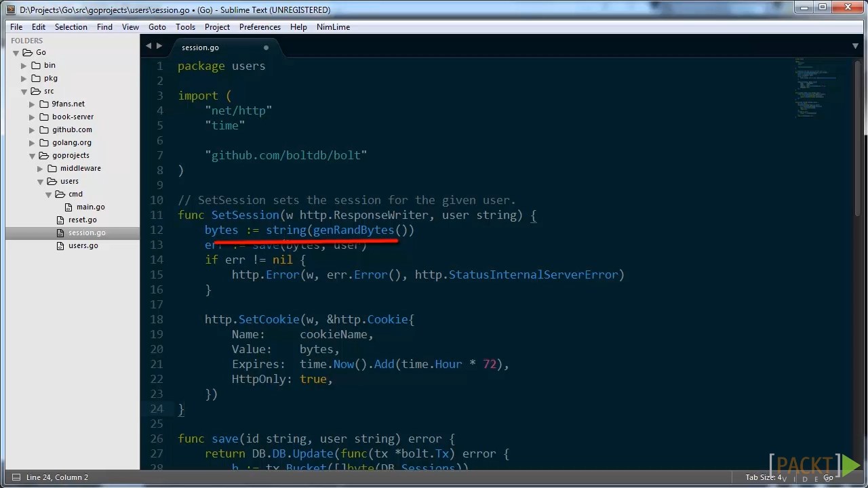Image resolution: width=868 pixels, height=488 pixels.
Task: Open the Goto menu
Action: [157, 27]
